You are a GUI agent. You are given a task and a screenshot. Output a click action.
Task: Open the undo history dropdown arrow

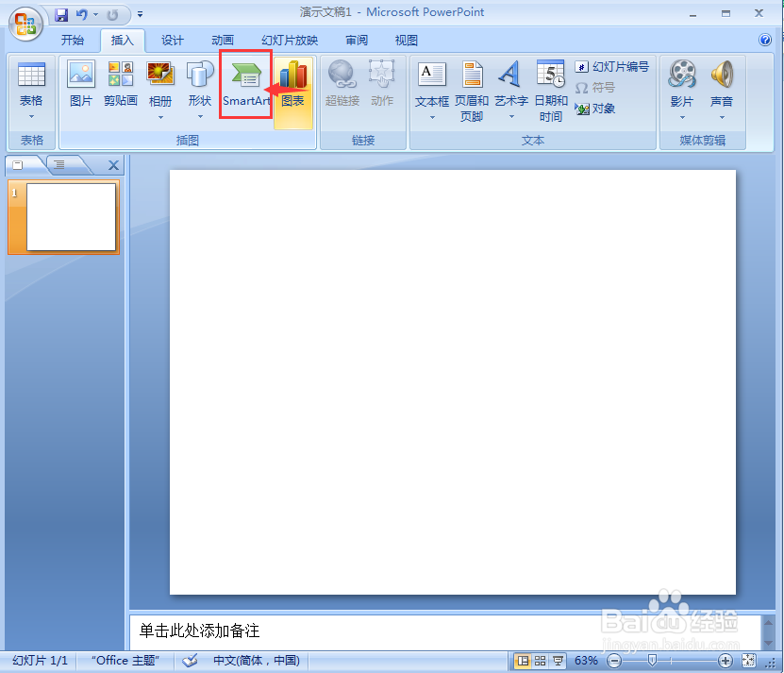pos(95,15)
